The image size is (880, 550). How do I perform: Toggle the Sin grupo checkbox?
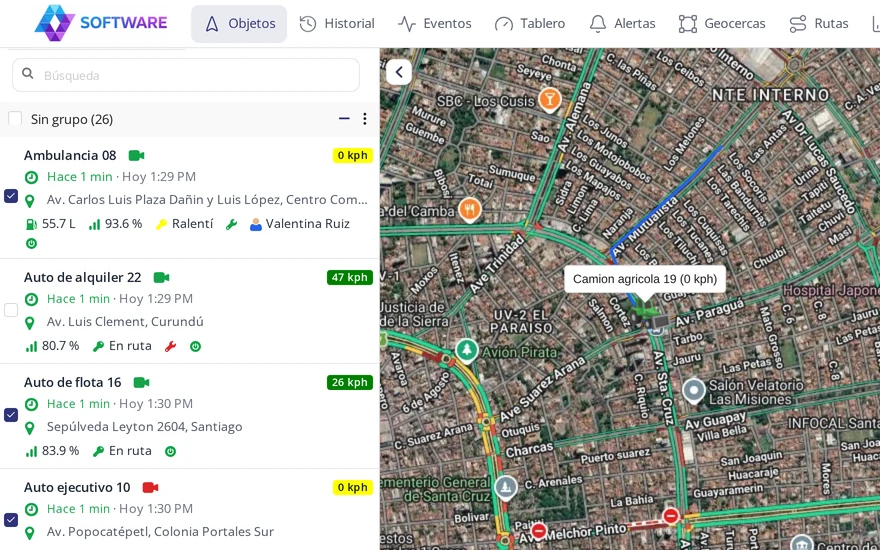coord(15,118)
